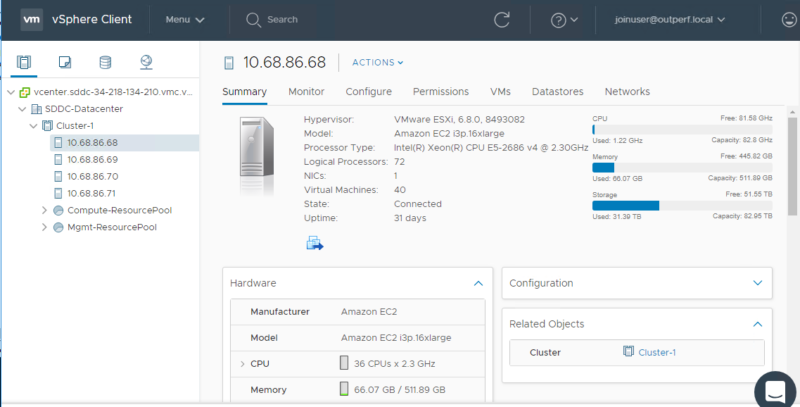800x407 pixels.
Task: Open the Datastores tab
Action: pyautogui.click(x=558, y=92)
